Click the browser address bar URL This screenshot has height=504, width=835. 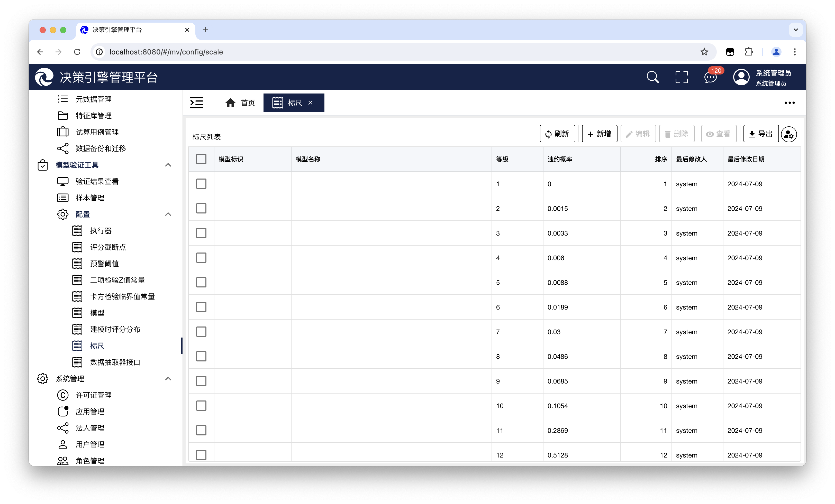[x=166, y=52]
